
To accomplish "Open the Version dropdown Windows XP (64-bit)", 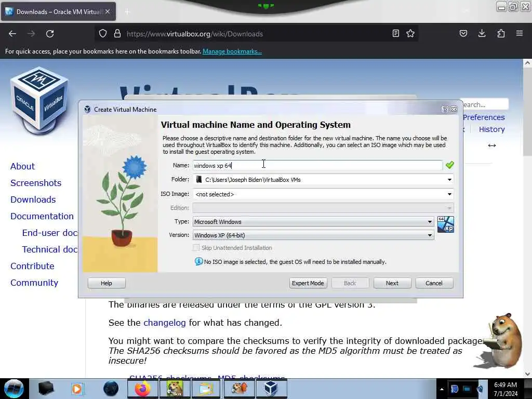I will (313, 235).
